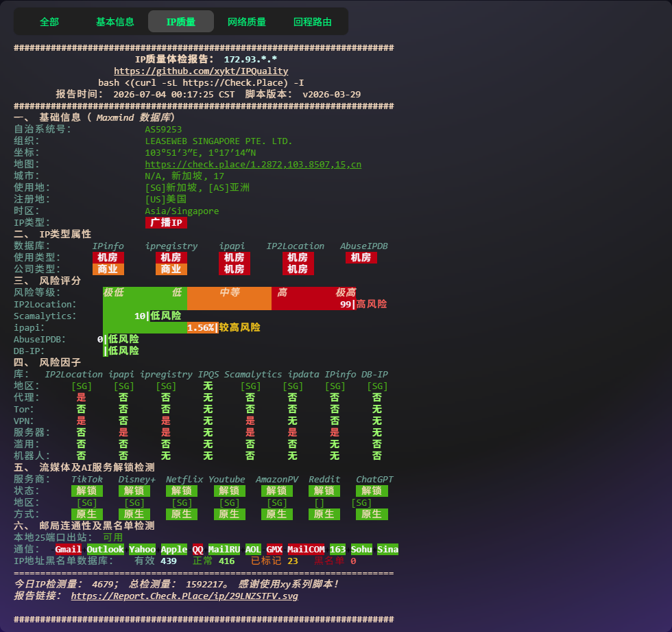Click the 广播IP type badge

[x=166, y=222]
